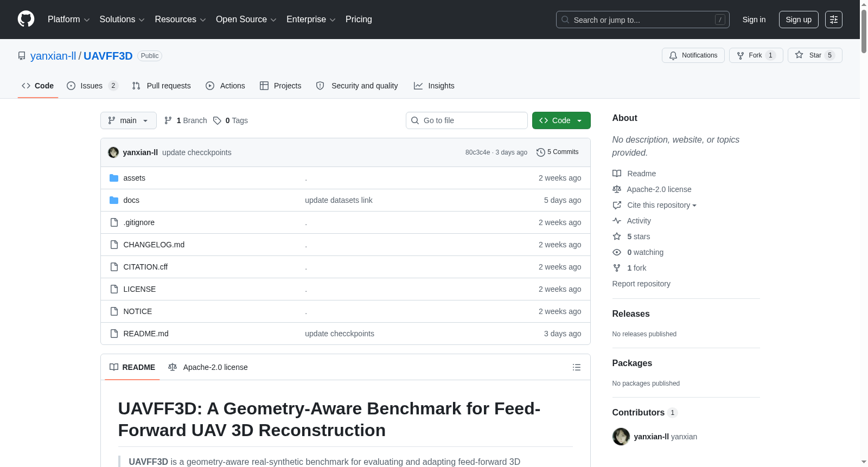Click the .gitignore file icon
868x467 pixels.
tap(114, 222)
